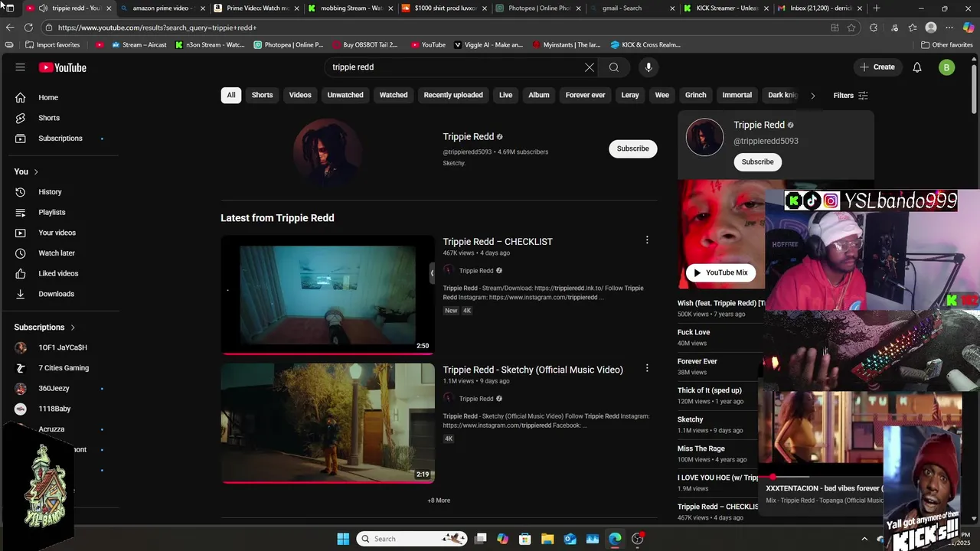The width and height of the screenshot is (980, 551).
Task: Switch to mobbing Stream tab
Action: [x=351, y=8]
